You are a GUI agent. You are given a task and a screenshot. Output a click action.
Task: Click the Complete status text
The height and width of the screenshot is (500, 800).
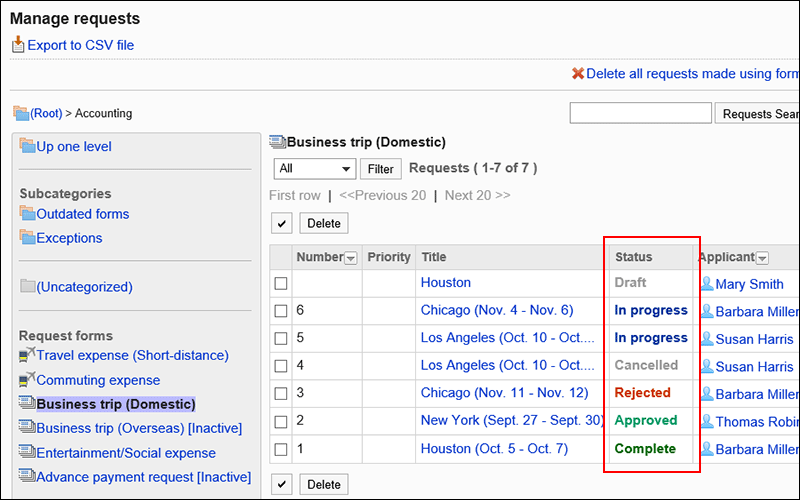coord(645,448)
